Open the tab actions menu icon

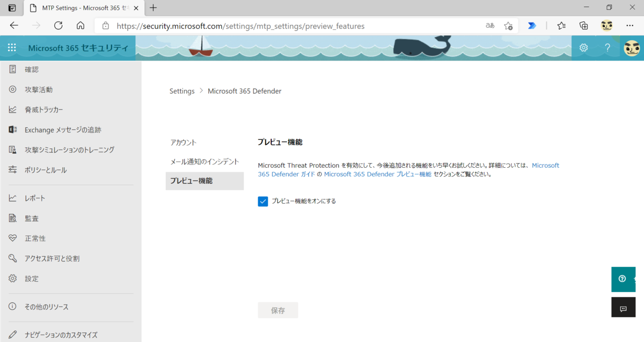click(12, 8)
